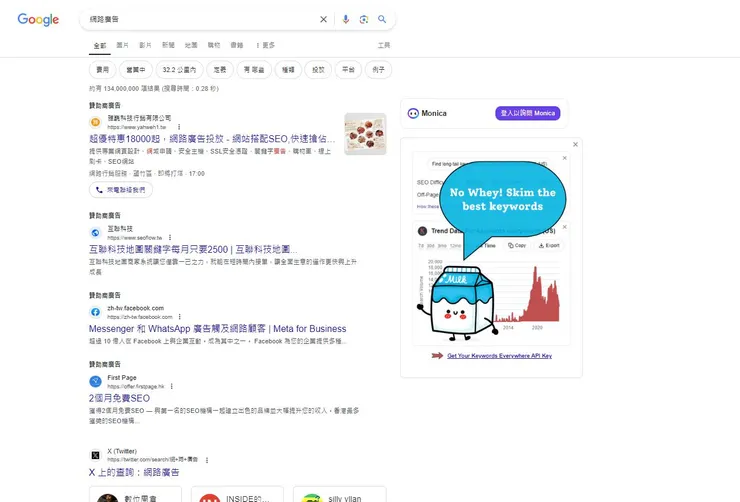Open the 18000起 sponsored SEO ad link
The width and height of the screenshot is (740, 502).
[212, 139]
